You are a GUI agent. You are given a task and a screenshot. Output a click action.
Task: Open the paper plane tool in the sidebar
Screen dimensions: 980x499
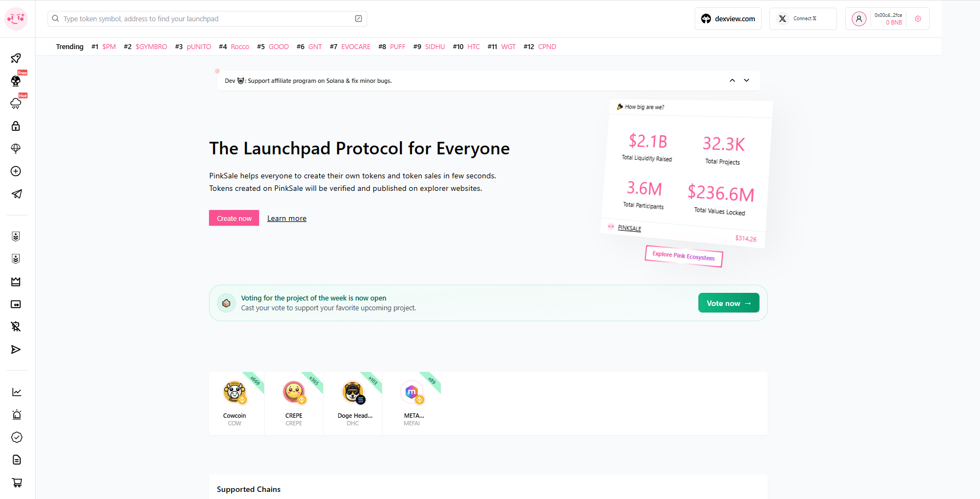point(16,194)
